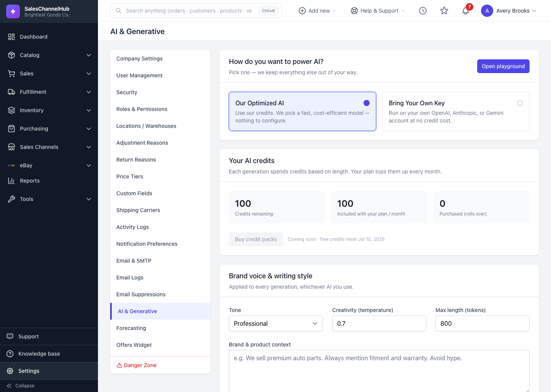Open the Add new dropdown arrow
The height and width of the screenshot is (392, 551).
[334, 11]
